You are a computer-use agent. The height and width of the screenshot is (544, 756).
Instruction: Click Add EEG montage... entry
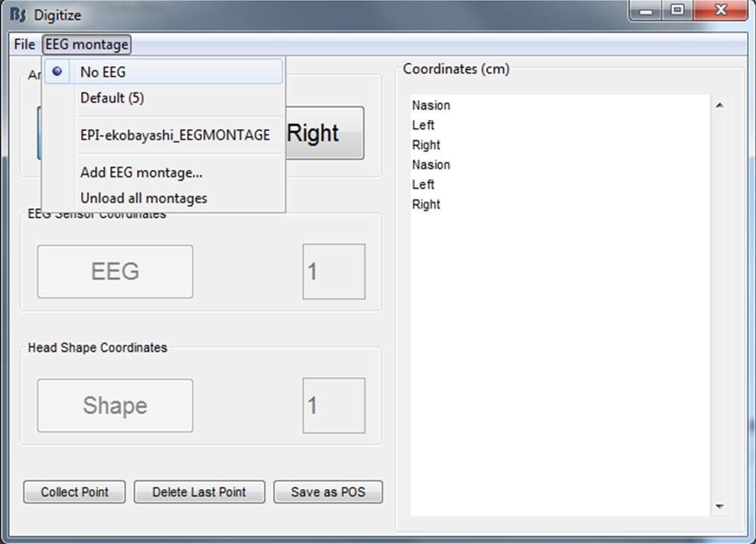[x=142, y=173]
